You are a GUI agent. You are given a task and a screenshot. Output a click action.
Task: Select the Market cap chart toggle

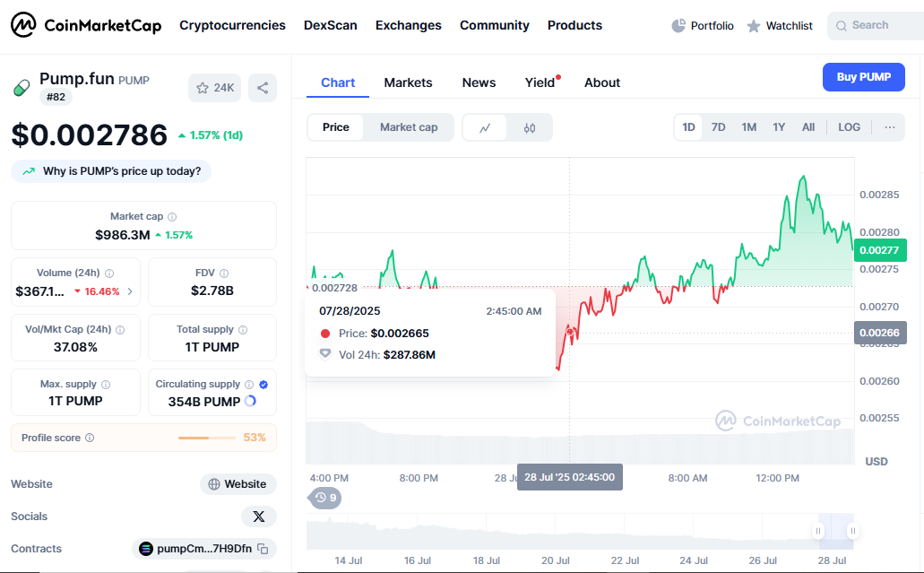click(x=409, y=127)
